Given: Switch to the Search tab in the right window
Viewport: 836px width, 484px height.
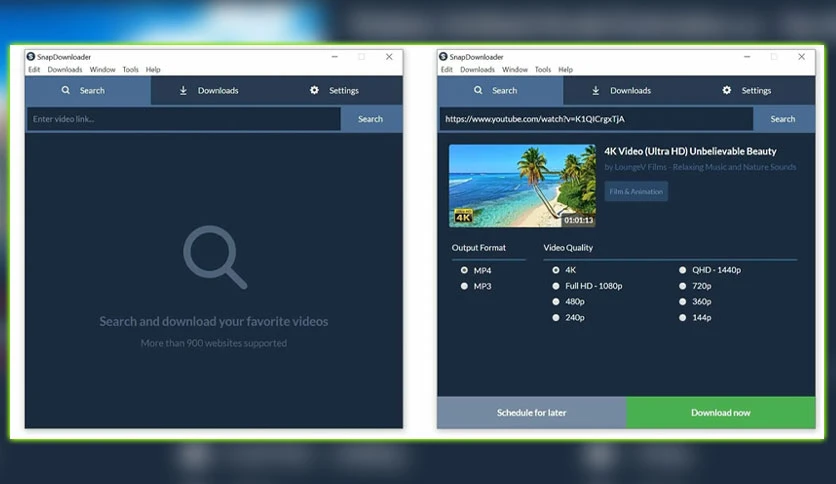Looking at the screenshot, I should point(500,90).
